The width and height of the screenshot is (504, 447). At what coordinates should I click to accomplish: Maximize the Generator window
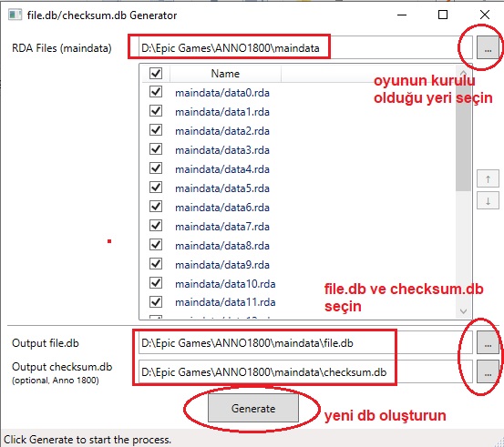[x=443, y=15]
